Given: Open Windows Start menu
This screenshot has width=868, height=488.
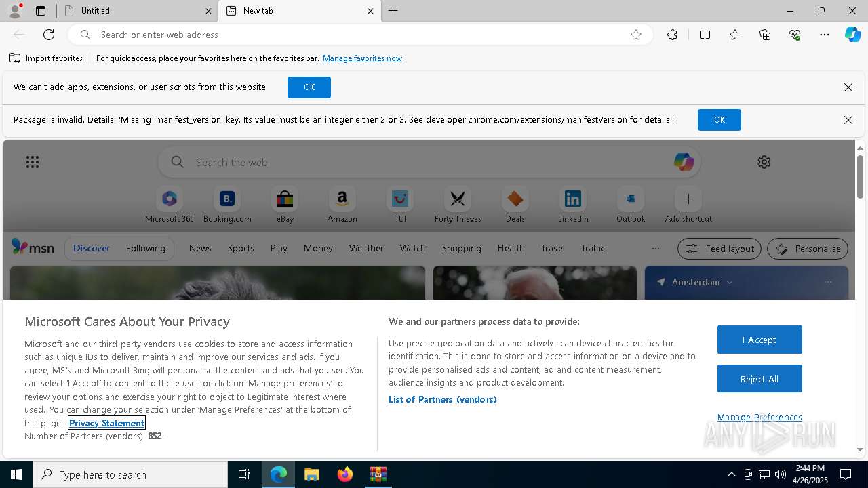Looking at the screenshot, I should pyautogui.click(x=16, y=474).
